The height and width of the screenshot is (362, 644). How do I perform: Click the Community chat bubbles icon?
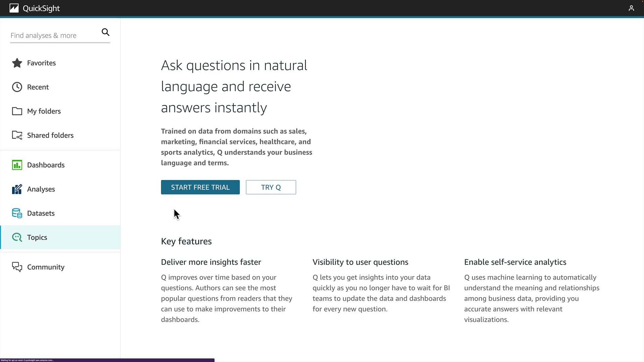(17, 267)
